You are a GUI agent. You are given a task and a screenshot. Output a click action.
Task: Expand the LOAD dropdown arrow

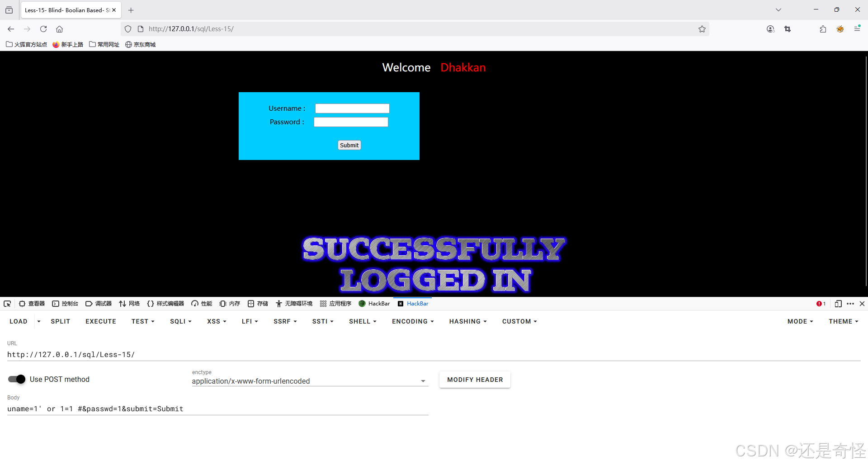coord(39,321)
